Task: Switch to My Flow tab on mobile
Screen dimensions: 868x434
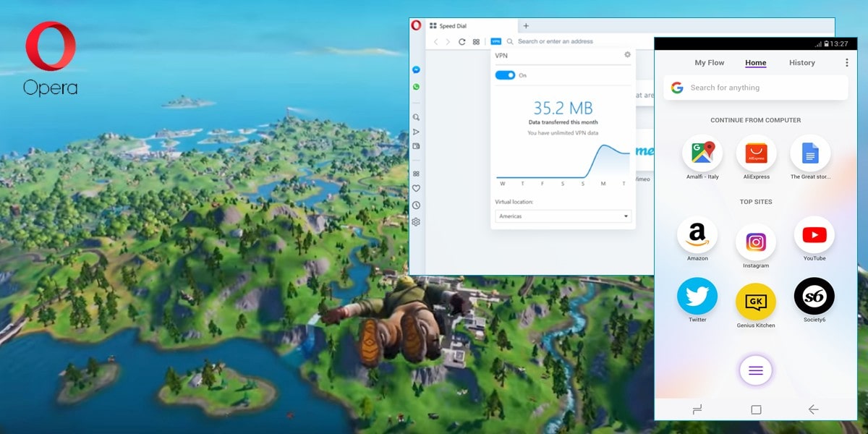Action: click(710, 63)
